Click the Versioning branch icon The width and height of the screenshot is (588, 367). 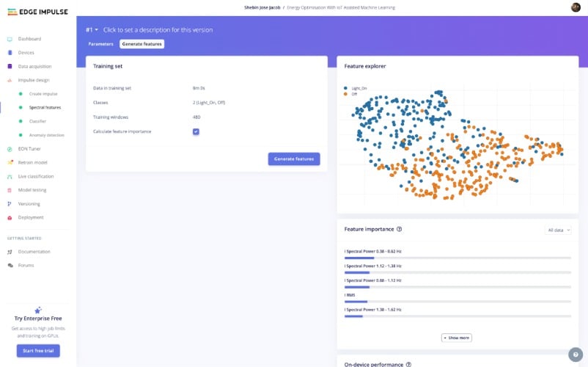[x=10, y=204]
